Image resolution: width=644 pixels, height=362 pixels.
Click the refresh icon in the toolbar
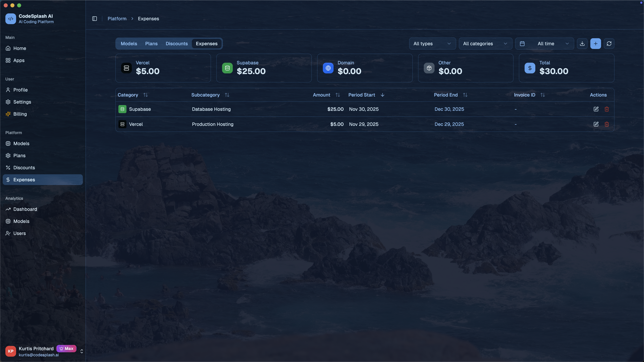point(609,43)
